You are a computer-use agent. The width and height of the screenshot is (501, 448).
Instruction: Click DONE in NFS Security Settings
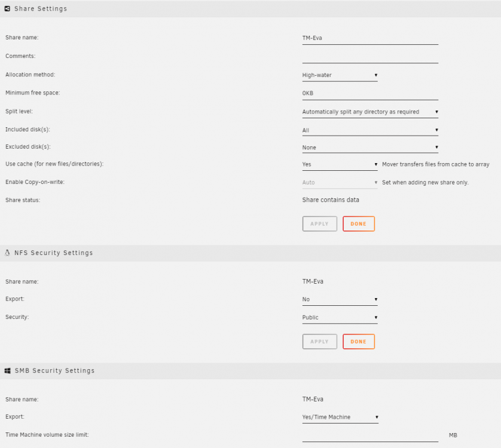click(x=359, y=342)
